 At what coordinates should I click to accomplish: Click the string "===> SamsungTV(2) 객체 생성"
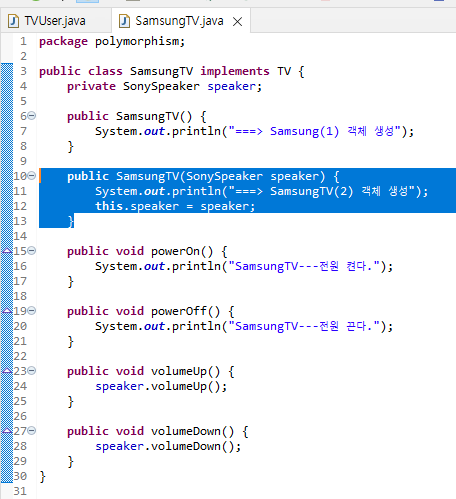pyautogui.click(x=322, y=191)
